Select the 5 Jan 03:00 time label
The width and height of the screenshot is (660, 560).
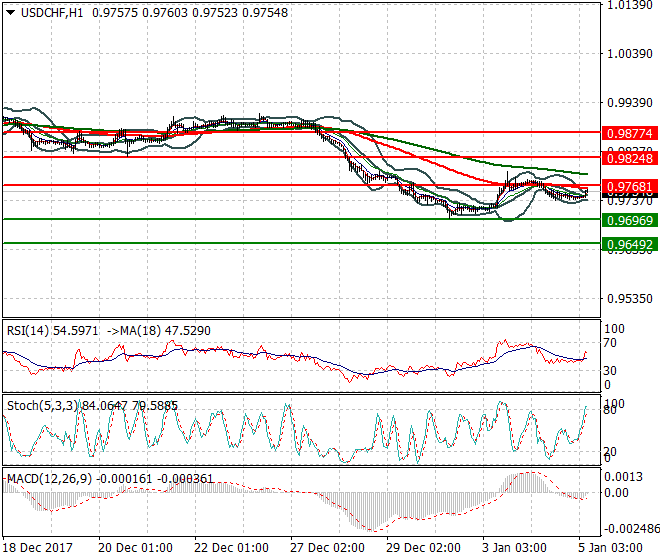pos(610,548)
